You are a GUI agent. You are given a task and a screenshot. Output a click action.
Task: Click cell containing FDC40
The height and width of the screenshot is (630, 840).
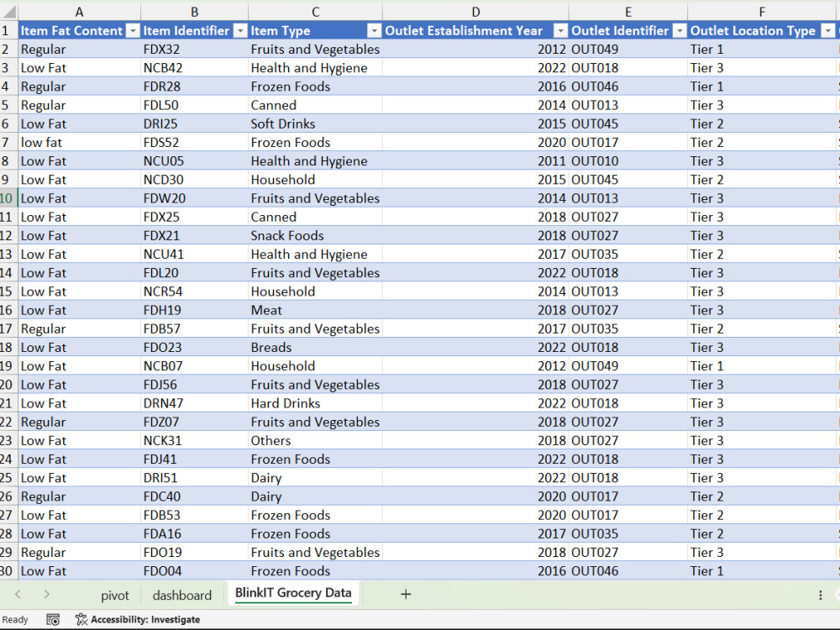tap(195, 496)
